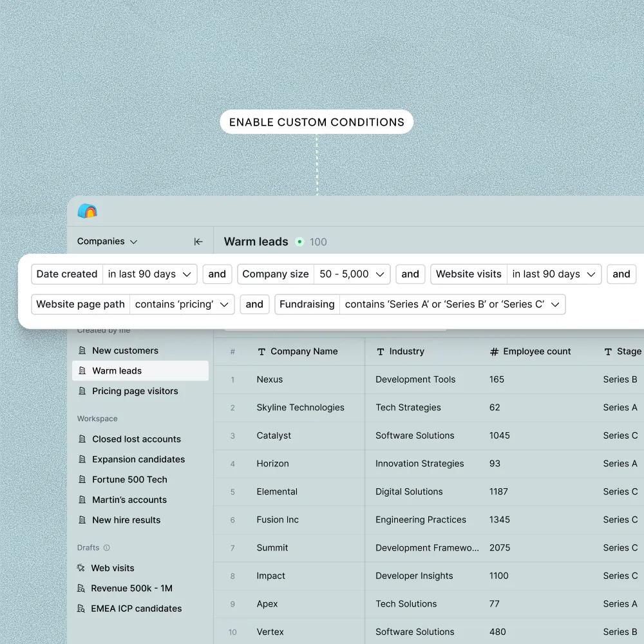Sort by the Company Name column header
Image resolution: width=644 pixels, height=644 pixels.
pyautogui.click(x=304, y=352)
